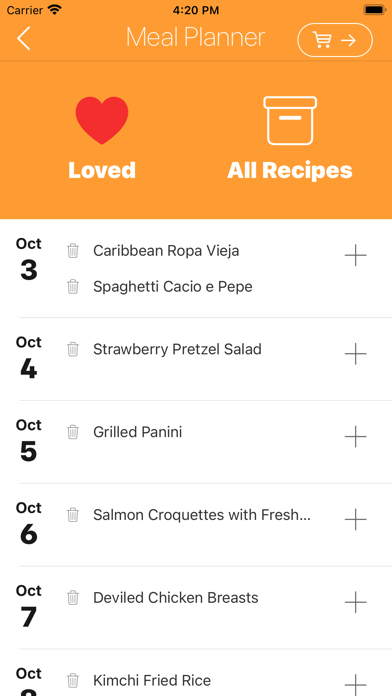Screen dimensions: 392x696
Task: Open Loved recipes heart icon
Action: 102,120
